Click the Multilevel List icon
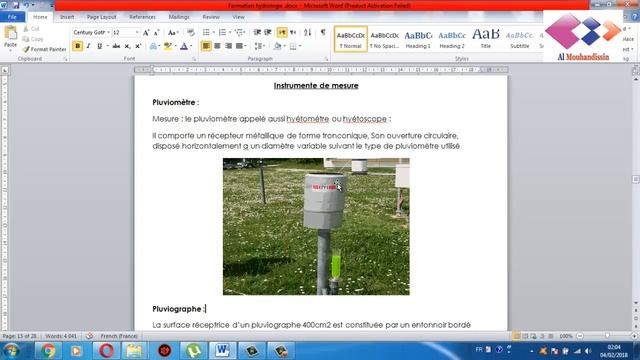640x360 pixels. click(x=239, y=32)
